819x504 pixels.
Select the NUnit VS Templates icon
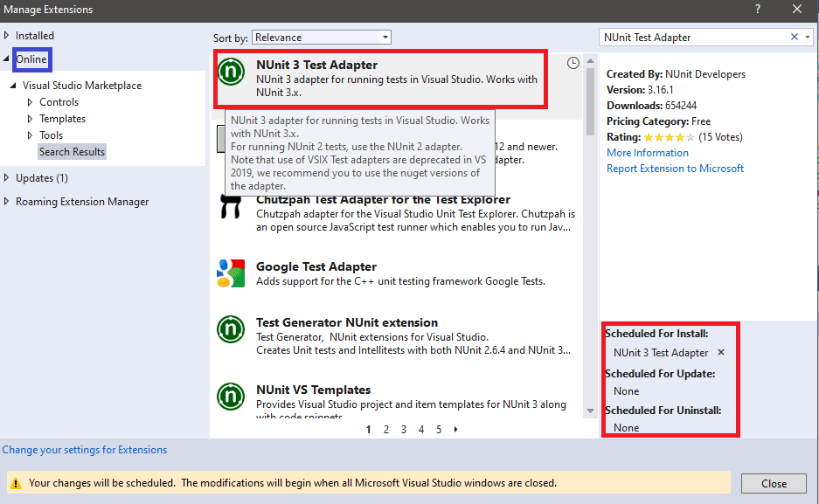tap(230, 396)
